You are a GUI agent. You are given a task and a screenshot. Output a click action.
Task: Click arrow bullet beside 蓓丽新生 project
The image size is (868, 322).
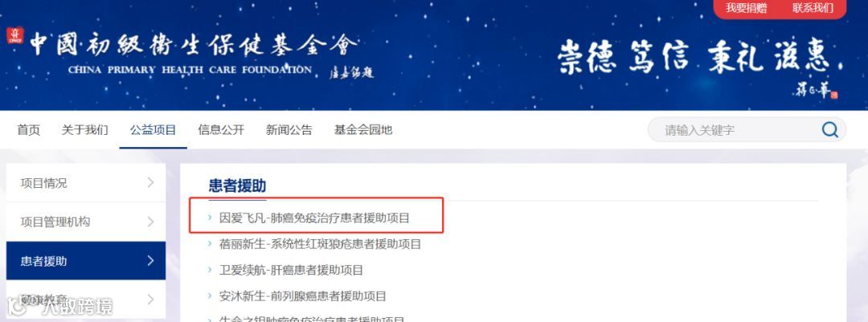pos(210,243)
